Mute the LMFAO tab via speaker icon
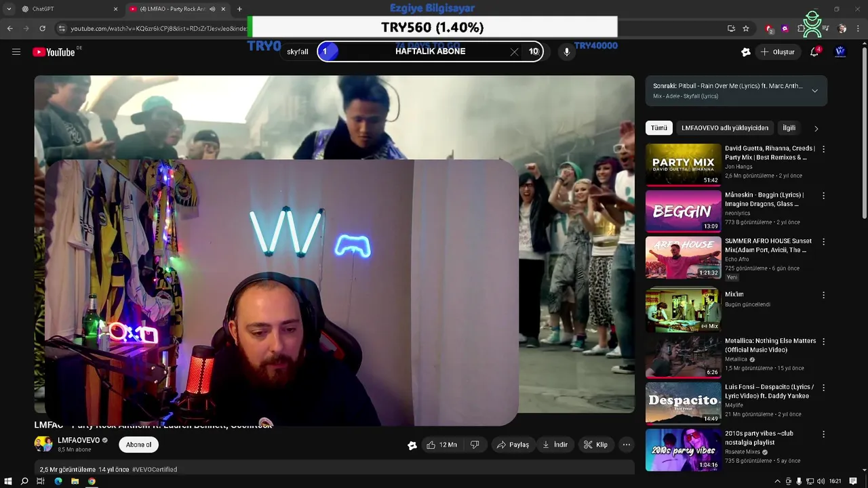Image resolution: width=868 pixels, height=488 pixels. coord(212,9)
